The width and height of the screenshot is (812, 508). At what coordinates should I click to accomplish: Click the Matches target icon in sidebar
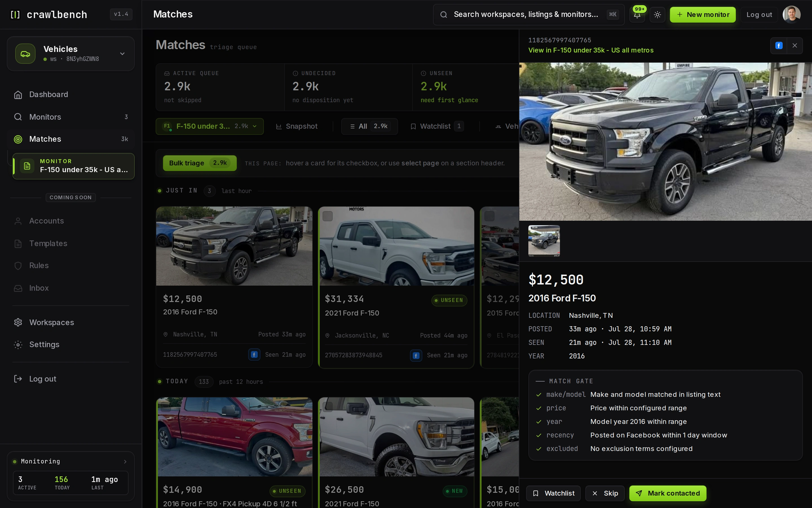coord(18,139)
